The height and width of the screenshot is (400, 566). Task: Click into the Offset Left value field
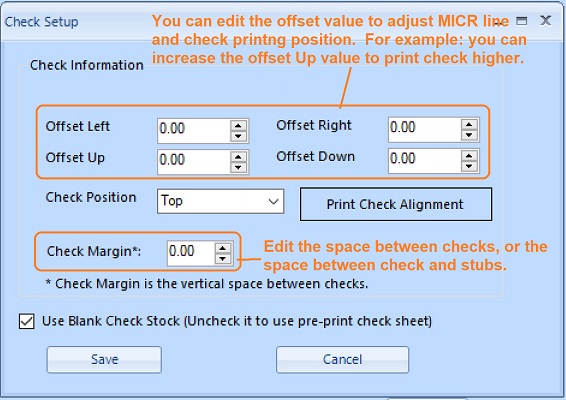coord(194,131)
